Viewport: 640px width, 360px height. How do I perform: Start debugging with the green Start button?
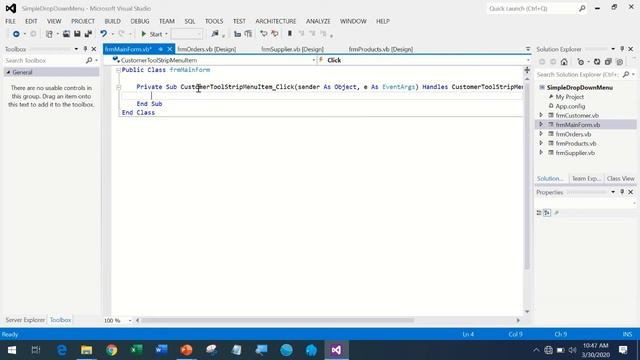[x=152, y=34]
